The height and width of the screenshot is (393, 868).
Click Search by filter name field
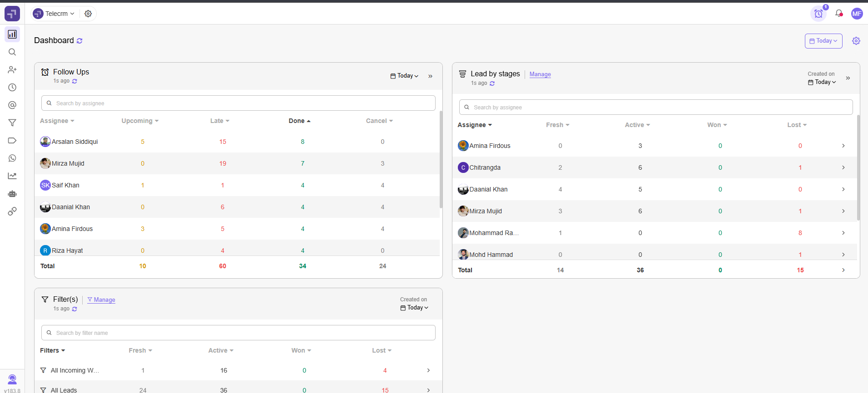tap(238, 333)
